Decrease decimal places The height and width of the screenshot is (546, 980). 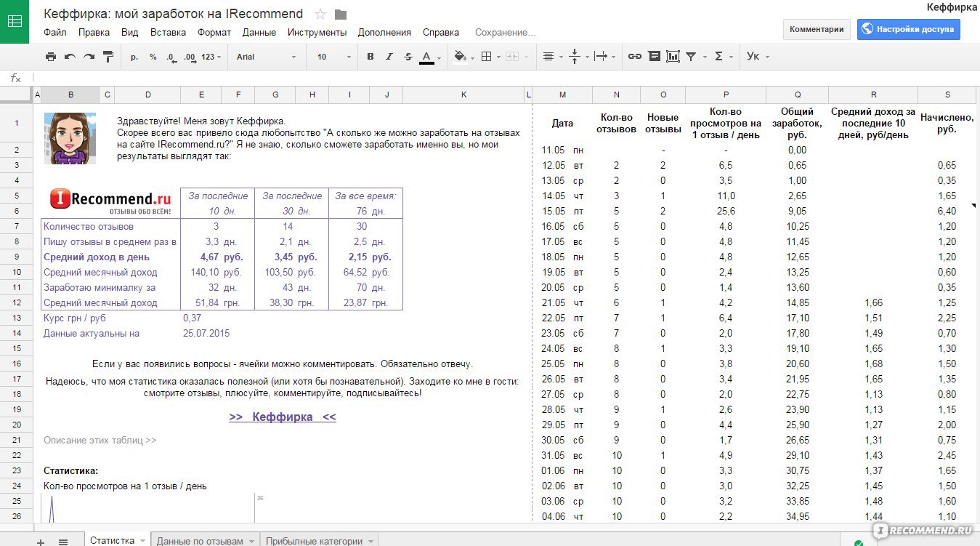[171, 57]
